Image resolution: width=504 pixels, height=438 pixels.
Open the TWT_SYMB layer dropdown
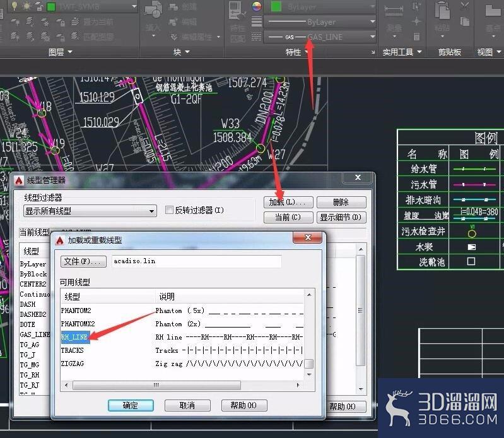pos(134,6)
